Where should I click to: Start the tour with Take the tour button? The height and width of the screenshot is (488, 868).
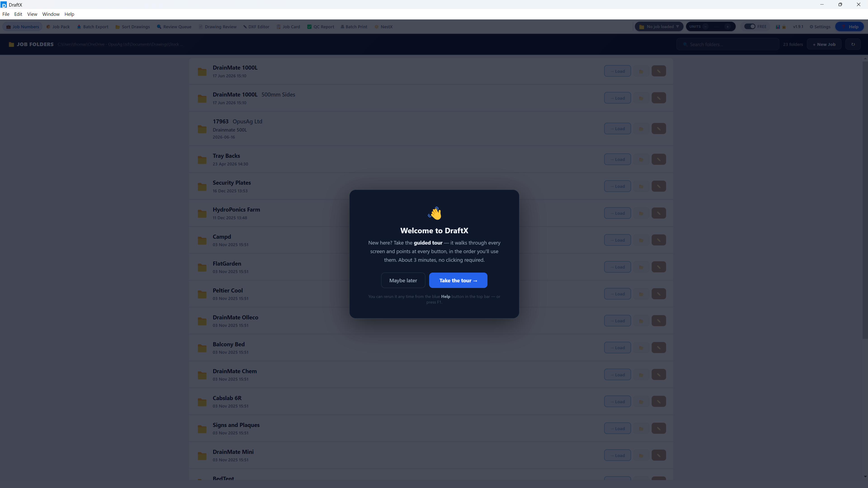click(x=458, y=280)
